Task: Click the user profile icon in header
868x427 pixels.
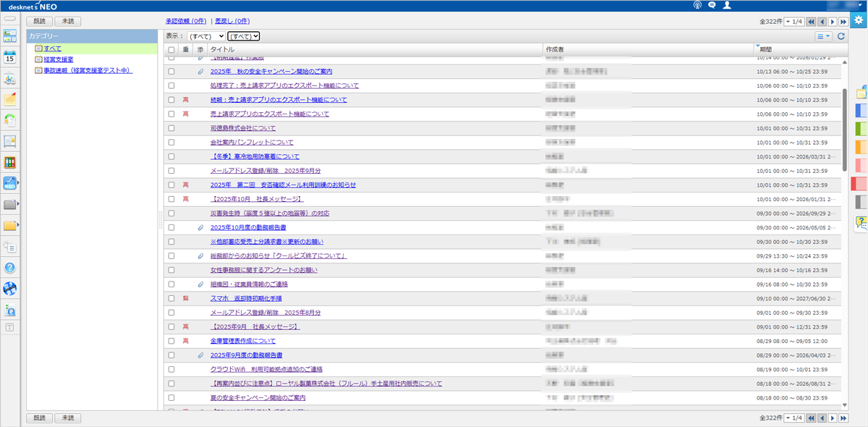Action: point(727,5)
